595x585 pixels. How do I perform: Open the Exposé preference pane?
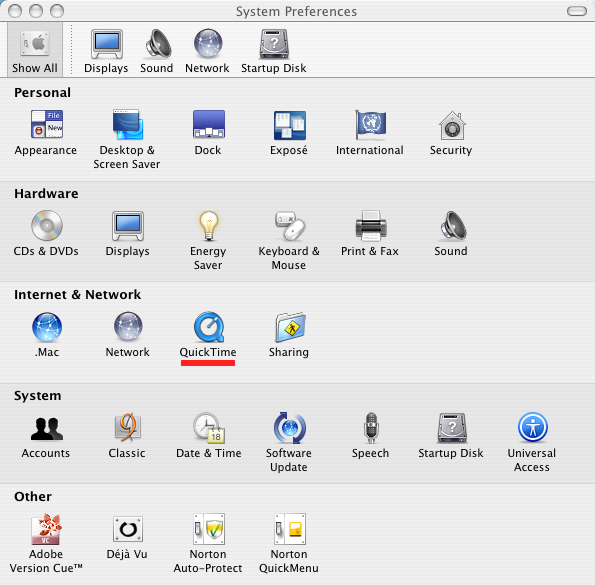[289, 133]
